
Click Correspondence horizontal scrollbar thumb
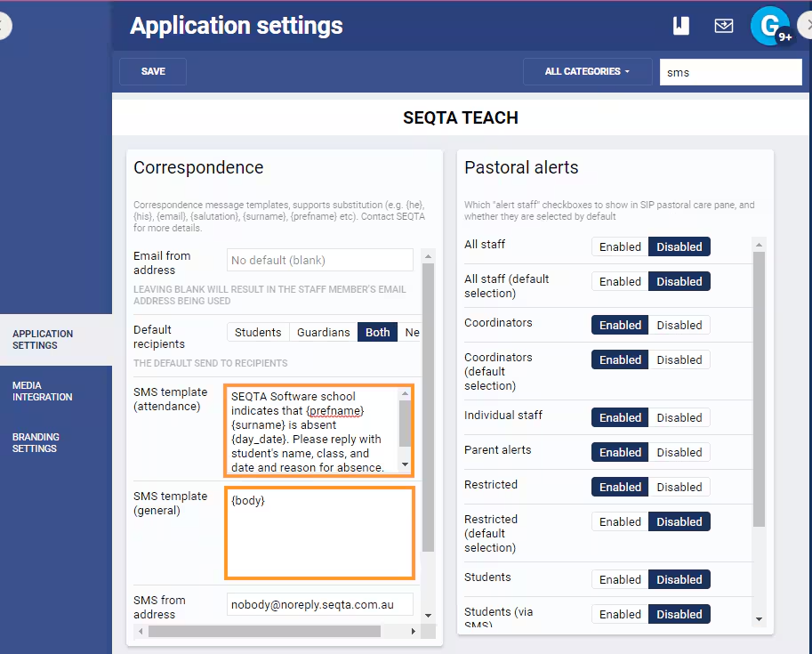point(264,631)
